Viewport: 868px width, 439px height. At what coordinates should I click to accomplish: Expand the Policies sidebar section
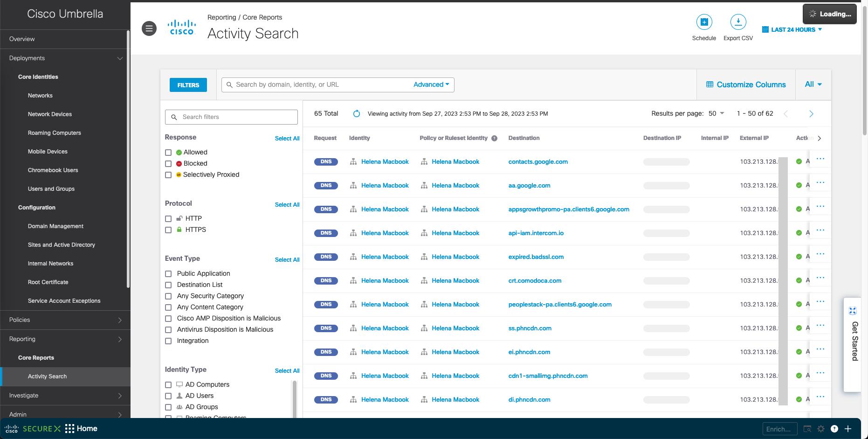(65, 320)
